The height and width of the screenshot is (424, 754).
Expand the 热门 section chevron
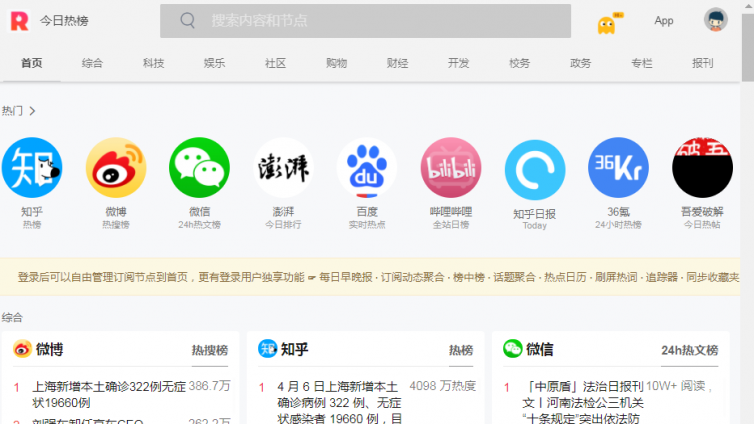pyautogui.click(x=32, y=111)
